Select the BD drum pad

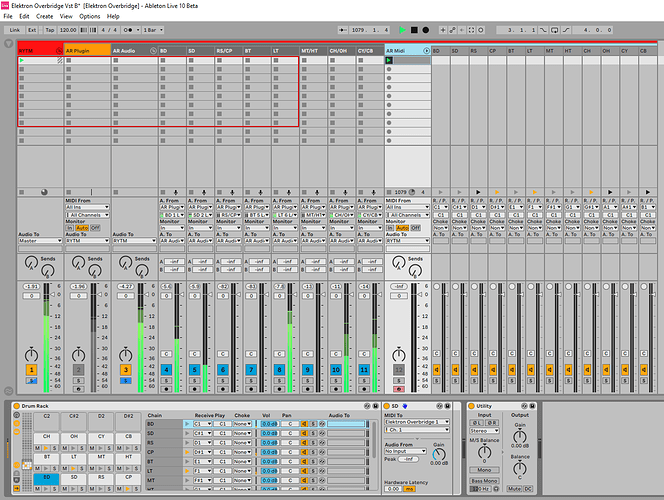(x=47, y=480)
